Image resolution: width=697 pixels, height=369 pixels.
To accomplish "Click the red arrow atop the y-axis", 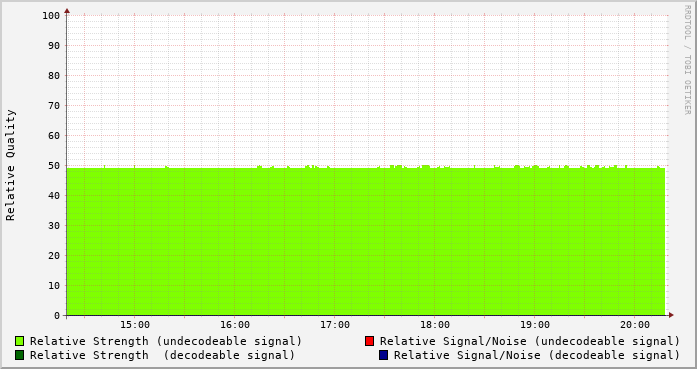I will pos(67,11).
